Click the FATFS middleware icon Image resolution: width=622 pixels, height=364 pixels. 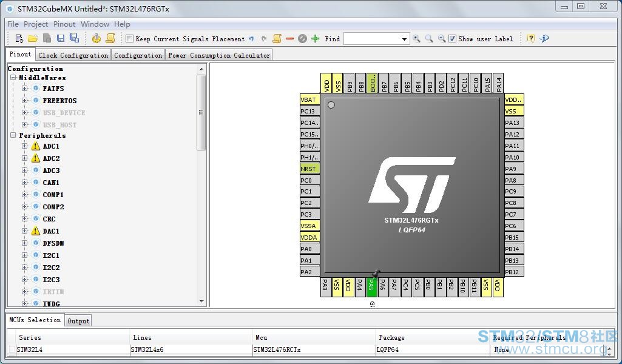[x=36, y=88]
